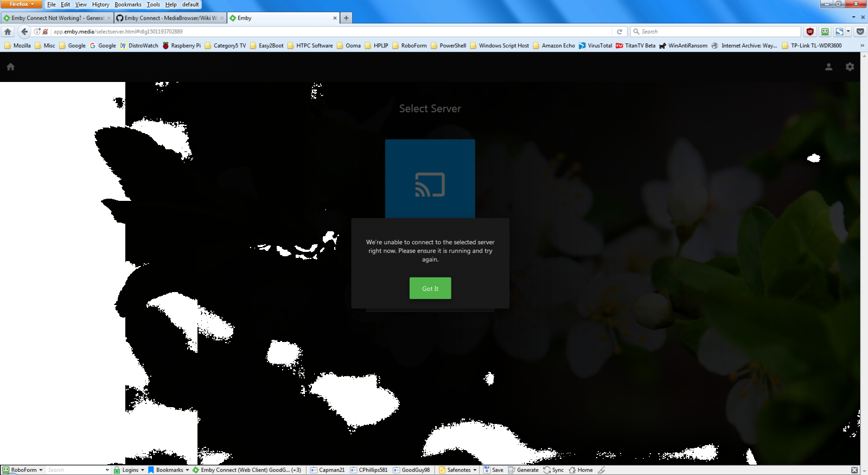Fill with GoodGuy98 RoboForm login
This screenshot has width=868, height=475.
[x=411, y=470]
